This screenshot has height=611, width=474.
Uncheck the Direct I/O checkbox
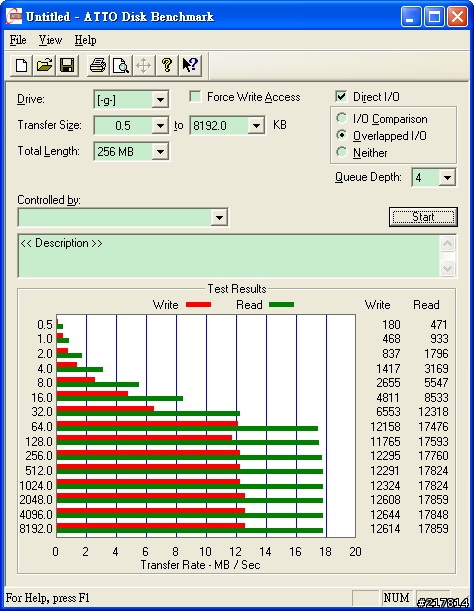coord(341,96)
